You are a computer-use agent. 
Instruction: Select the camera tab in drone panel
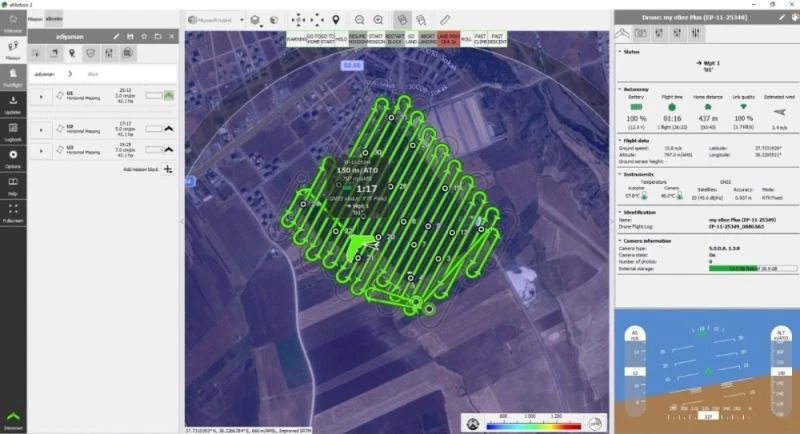643,34
